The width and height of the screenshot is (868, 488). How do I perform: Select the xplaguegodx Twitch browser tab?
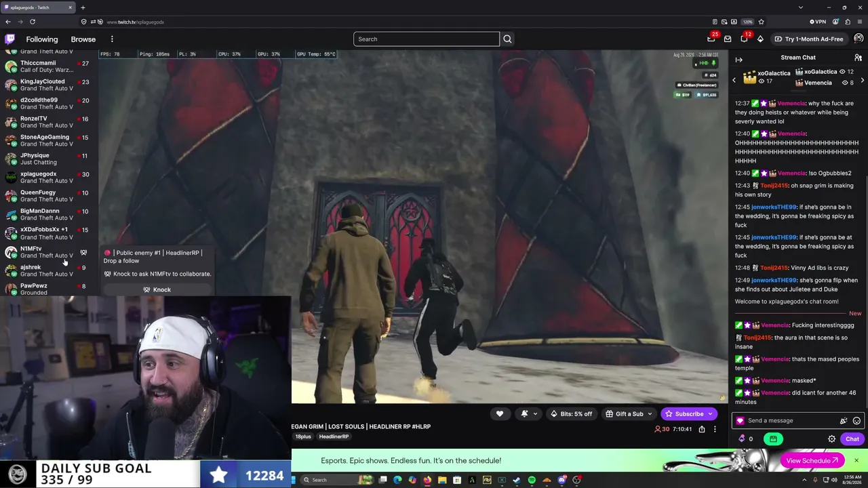[x=38, y=7]
